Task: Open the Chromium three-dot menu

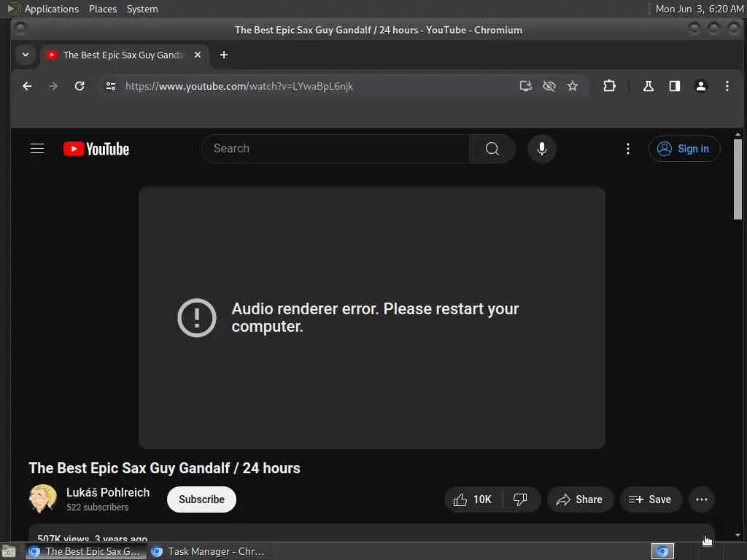Action: 727,86
